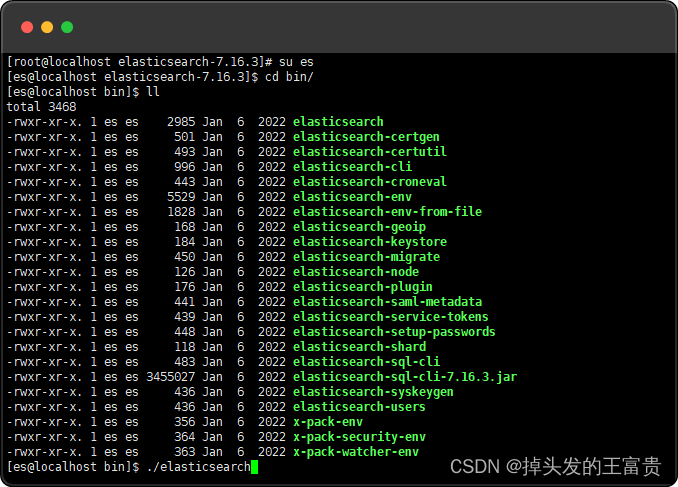
Task: Select file name elasticsearch-certutil
Action: 370,152
